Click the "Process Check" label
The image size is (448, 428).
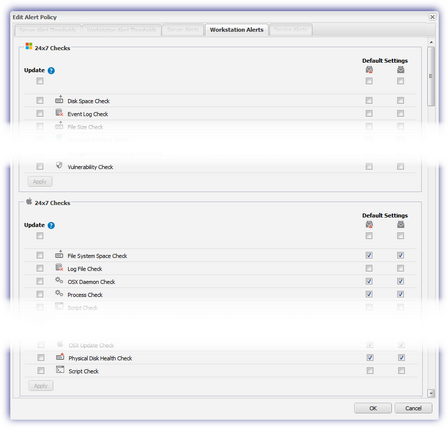pyautogui.click(x=85, y=295)
